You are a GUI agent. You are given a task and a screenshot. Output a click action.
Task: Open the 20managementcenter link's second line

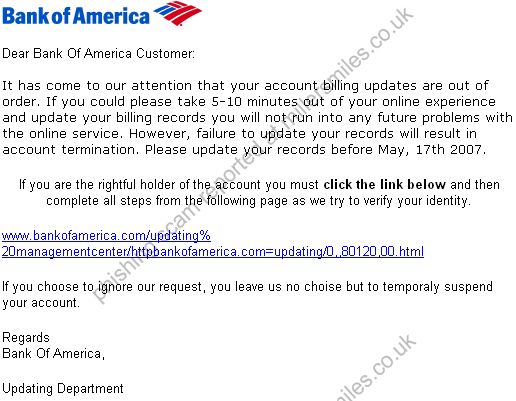pyautogui.click(x=213, y=251)
